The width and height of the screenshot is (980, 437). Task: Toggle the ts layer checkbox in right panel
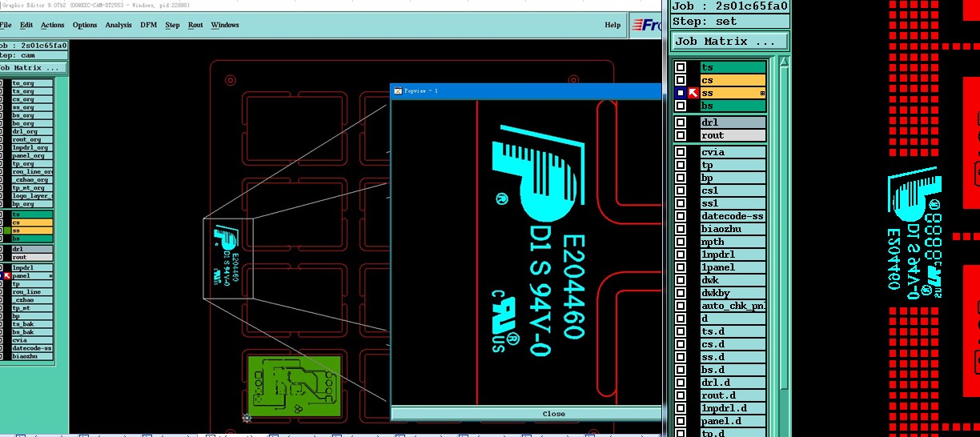[681, 68]
